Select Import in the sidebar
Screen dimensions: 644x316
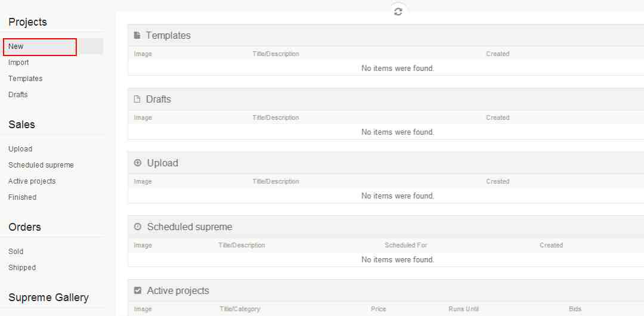click(18, 63)
